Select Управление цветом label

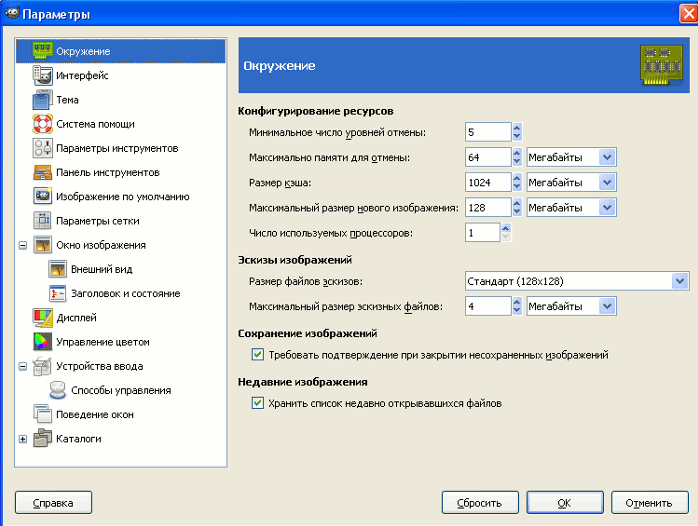click(103, 342)
